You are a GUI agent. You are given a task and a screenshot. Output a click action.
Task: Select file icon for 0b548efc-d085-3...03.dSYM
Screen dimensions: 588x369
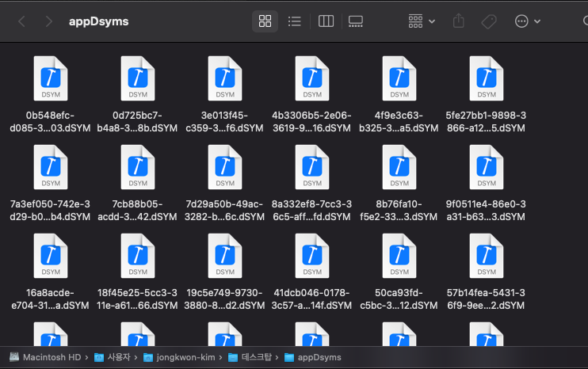point(51,78)
